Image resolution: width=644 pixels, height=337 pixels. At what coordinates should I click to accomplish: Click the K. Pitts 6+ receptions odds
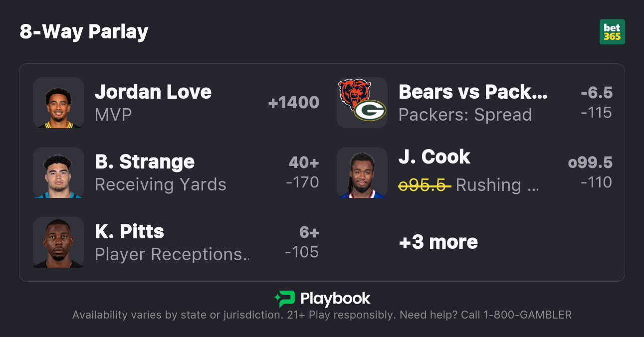pos(302,242)
